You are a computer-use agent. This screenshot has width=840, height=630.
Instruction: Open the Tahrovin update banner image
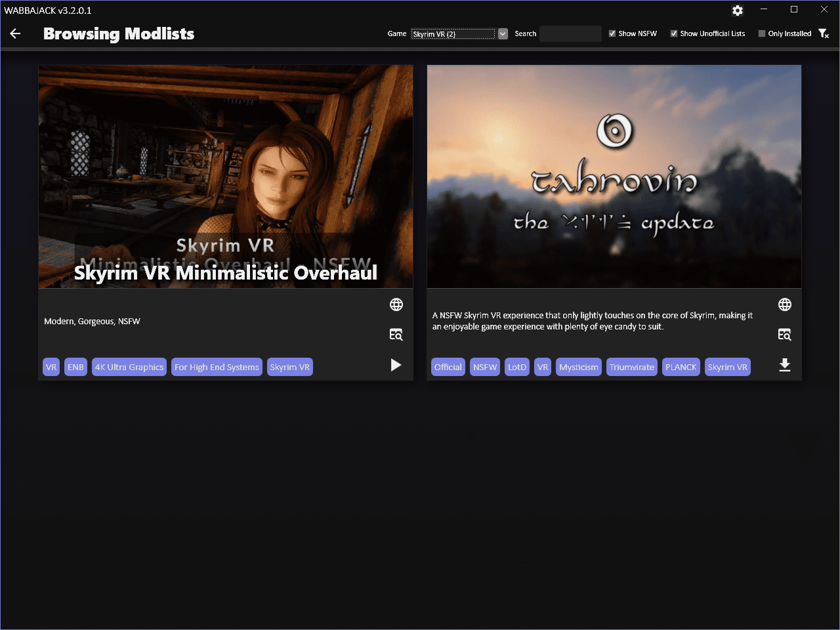[614, 177]
